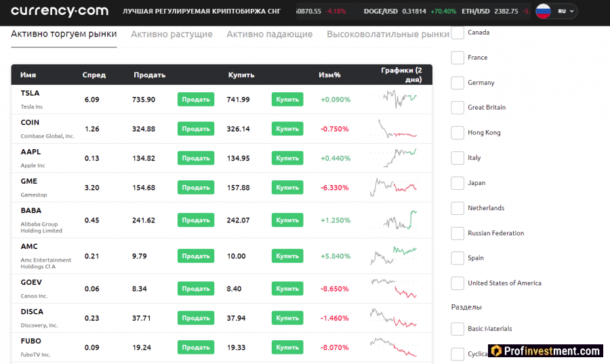Click the TSLA ticker name
This screenshot has width=610, height=364.
click(x=30, y=94)
